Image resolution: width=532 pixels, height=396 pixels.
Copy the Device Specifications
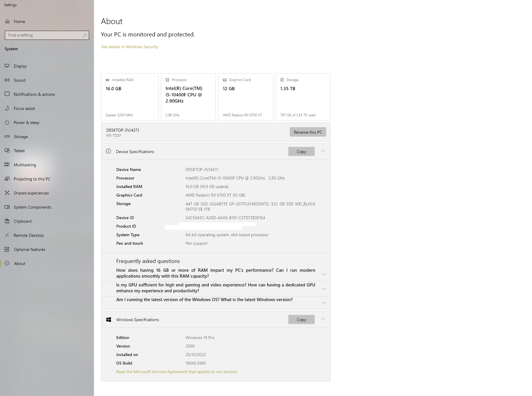pyautogui.click(x=301, y=152)
